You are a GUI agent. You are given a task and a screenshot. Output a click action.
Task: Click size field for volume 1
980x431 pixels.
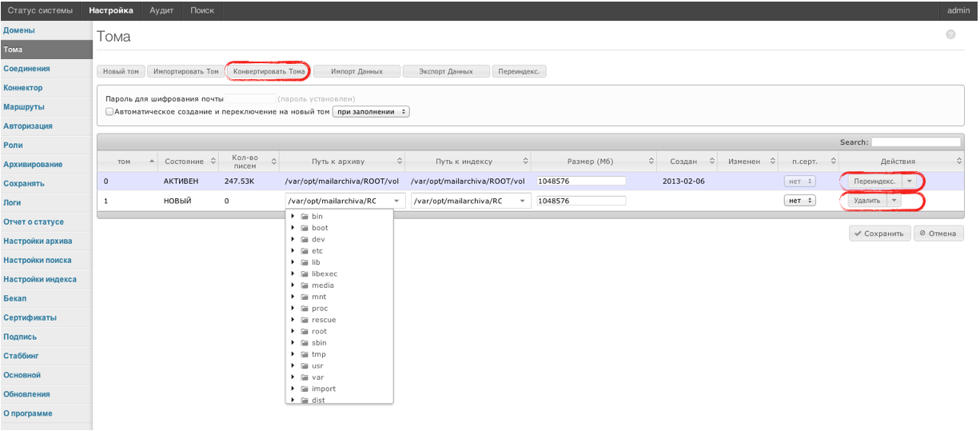click(x=581, y=201)
